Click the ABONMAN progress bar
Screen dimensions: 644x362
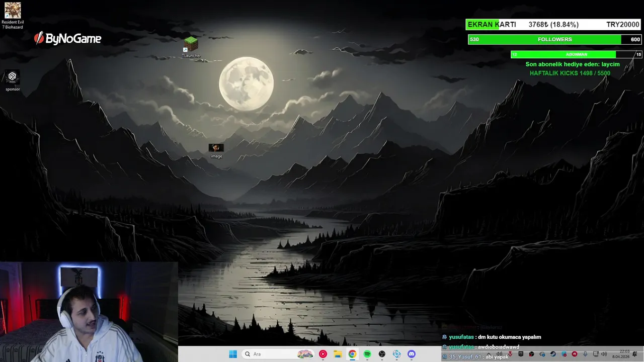click(577, 54)
